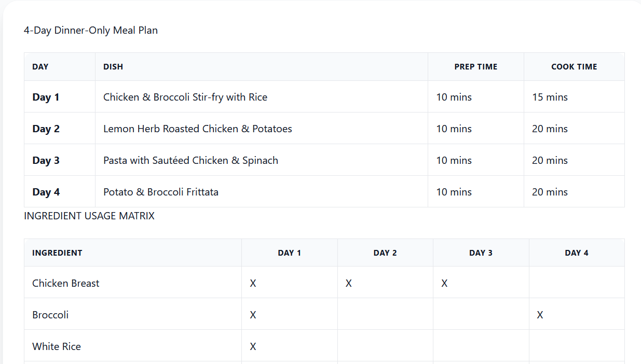Click the Broccoli row's Day 4 X mark
The height and width of the screenshot is (364, 641).
point(540,315)
